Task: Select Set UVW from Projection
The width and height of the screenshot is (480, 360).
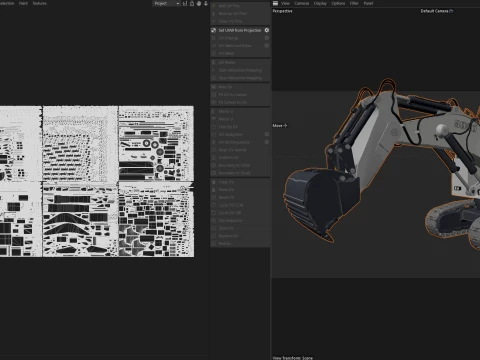Action: [240, 30]
